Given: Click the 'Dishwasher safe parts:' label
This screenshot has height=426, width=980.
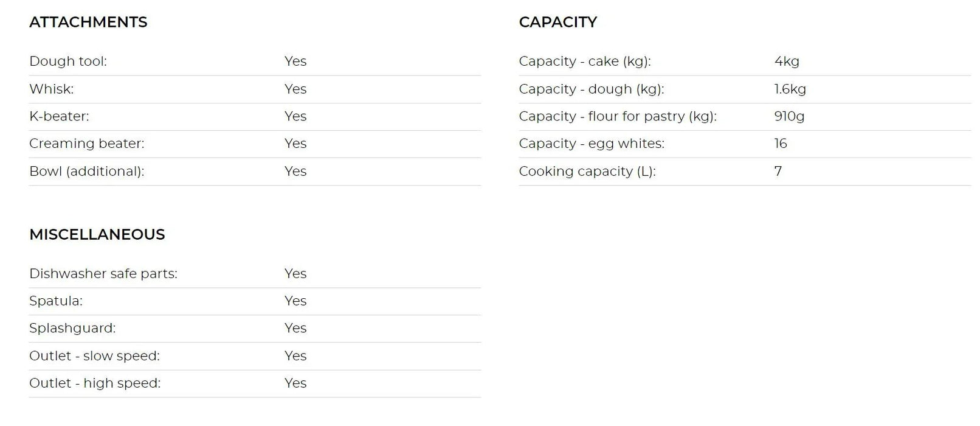Looking at the screenshot, I should [103, 274].
